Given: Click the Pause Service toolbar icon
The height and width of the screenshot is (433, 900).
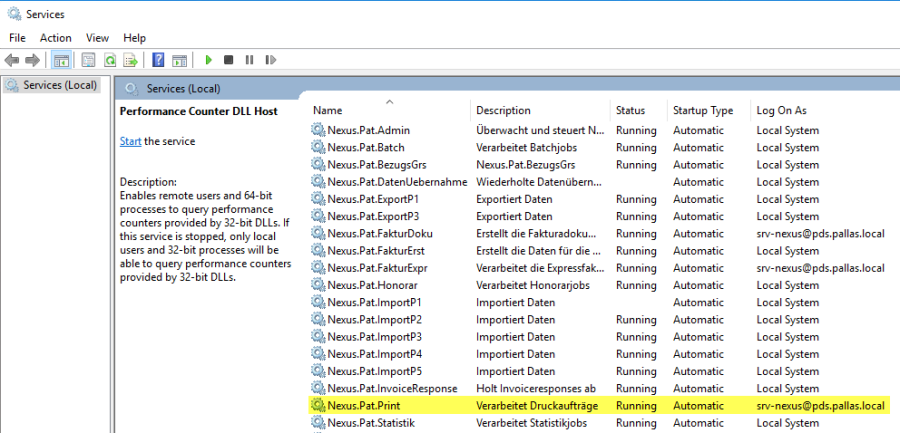Looking at the screenshot, I should pos(249,61).
